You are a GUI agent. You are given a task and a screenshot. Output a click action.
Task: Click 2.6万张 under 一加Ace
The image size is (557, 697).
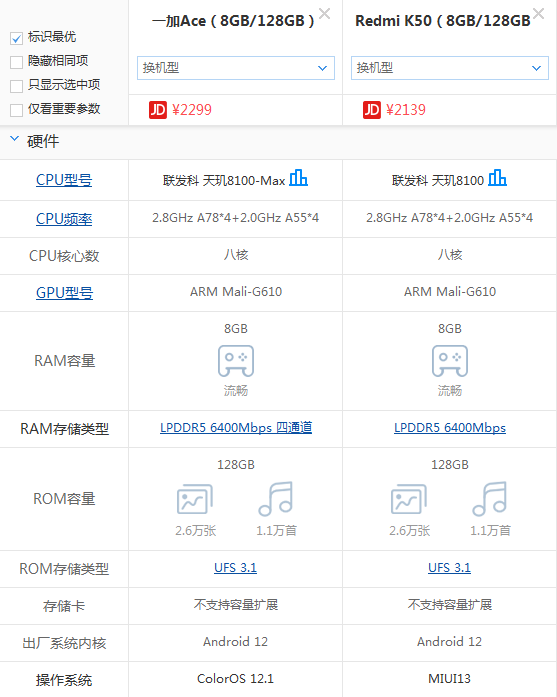[195, 530]
